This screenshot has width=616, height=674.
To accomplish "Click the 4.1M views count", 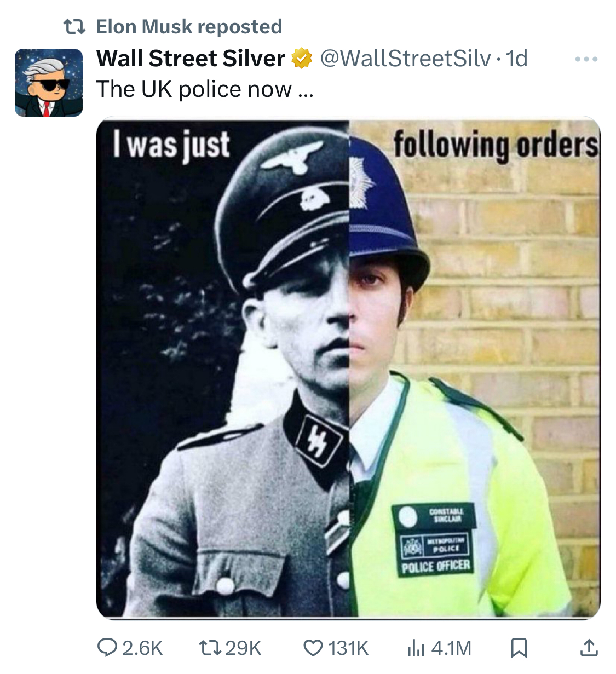I will [x=451, y=648].
